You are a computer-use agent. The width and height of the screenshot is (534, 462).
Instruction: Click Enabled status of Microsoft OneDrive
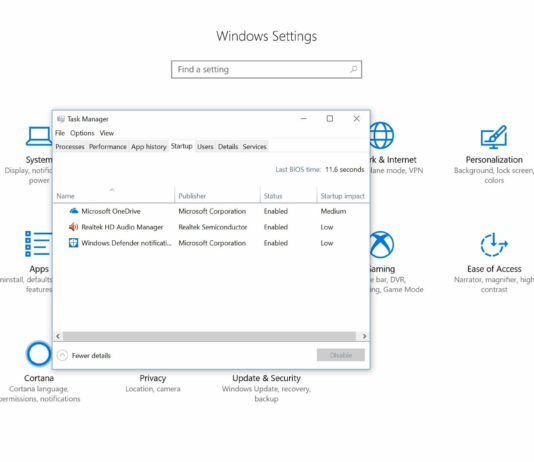coord(276,211)
